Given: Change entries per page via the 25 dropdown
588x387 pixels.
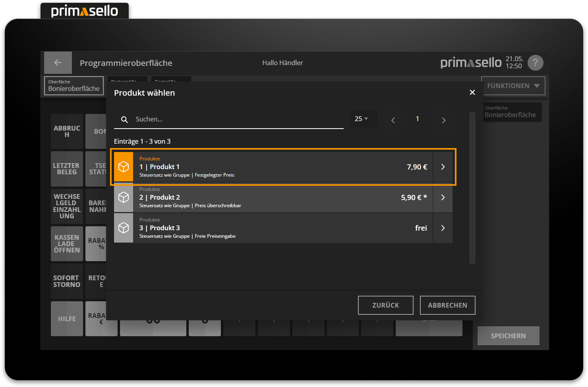Looking at the screenshot, I should pyautogui.click(x=362, y=118).
